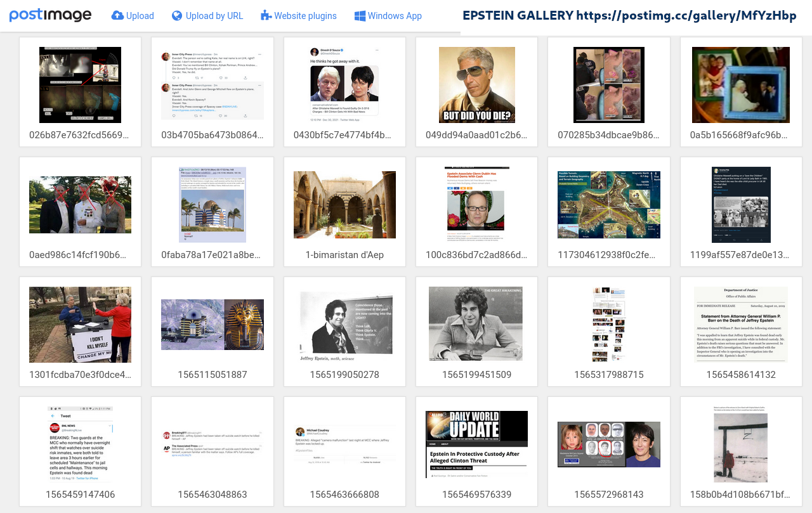Open the Windows App menu item

(395, 16)
